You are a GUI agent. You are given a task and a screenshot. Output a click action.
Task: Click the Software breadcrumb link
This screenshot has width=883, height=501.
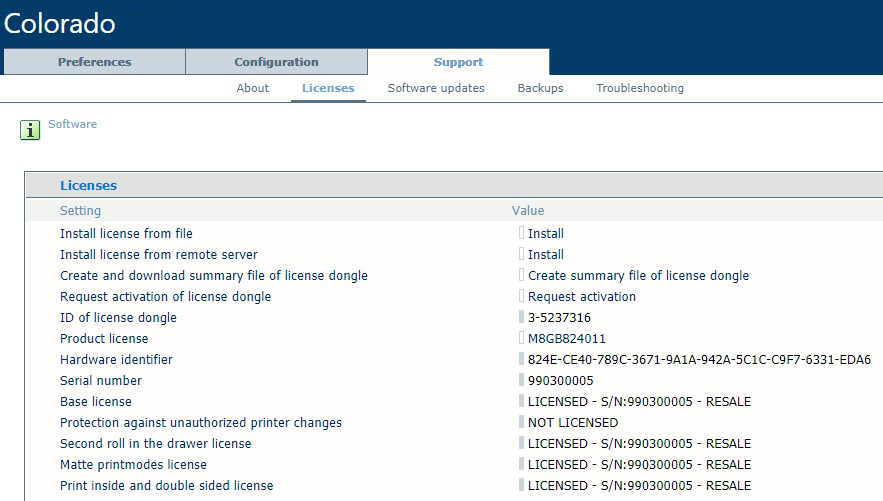(72, 124)
